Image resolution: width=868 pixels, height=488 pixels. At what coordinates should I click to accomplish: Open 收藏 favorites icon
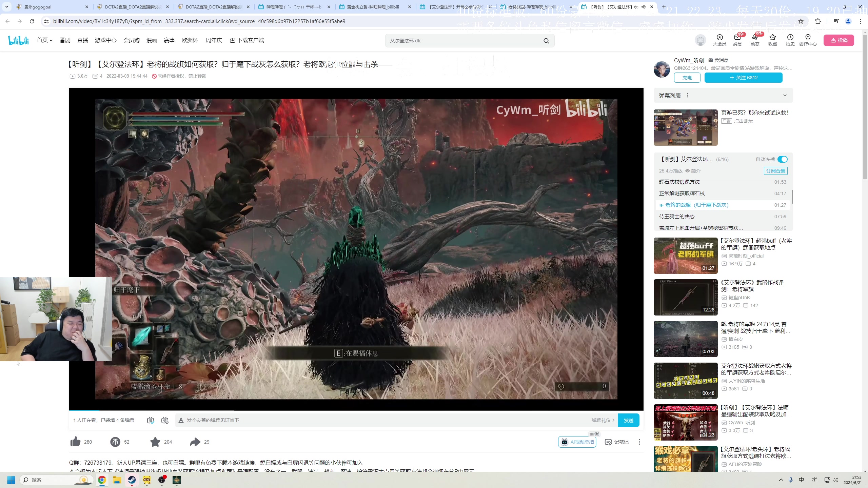773,40
